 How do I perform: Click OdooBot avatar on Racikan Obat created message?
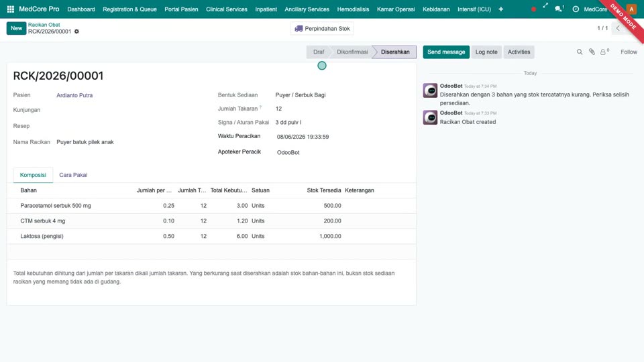tap(430, 117)
